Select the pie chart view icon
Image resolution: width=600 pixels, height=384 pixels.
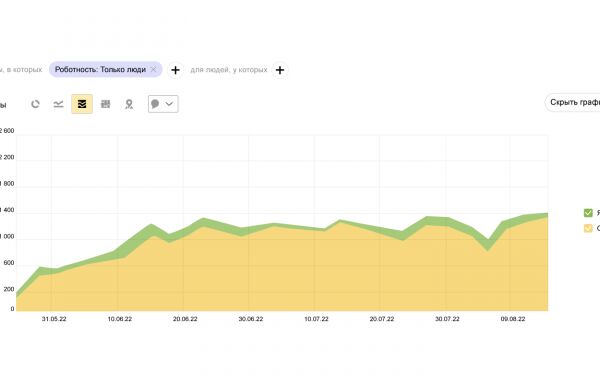(x=35, y=104)
